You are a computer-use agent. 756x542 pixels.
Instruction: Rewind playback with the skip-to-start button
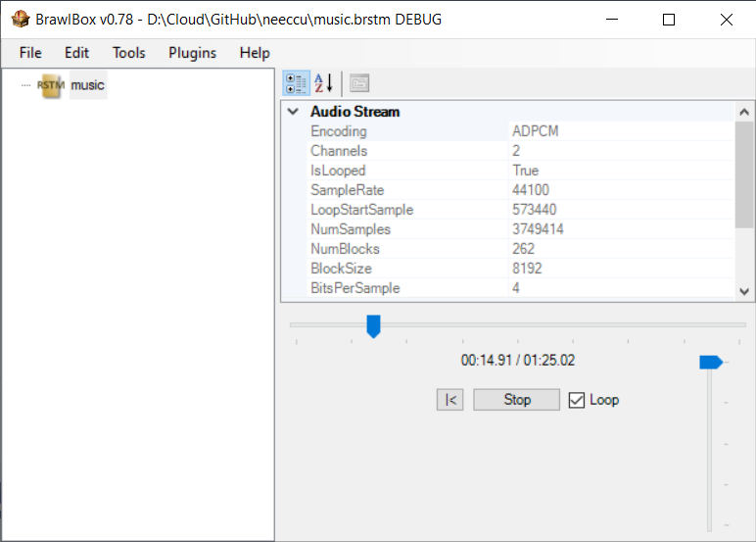tap(449, 400)
